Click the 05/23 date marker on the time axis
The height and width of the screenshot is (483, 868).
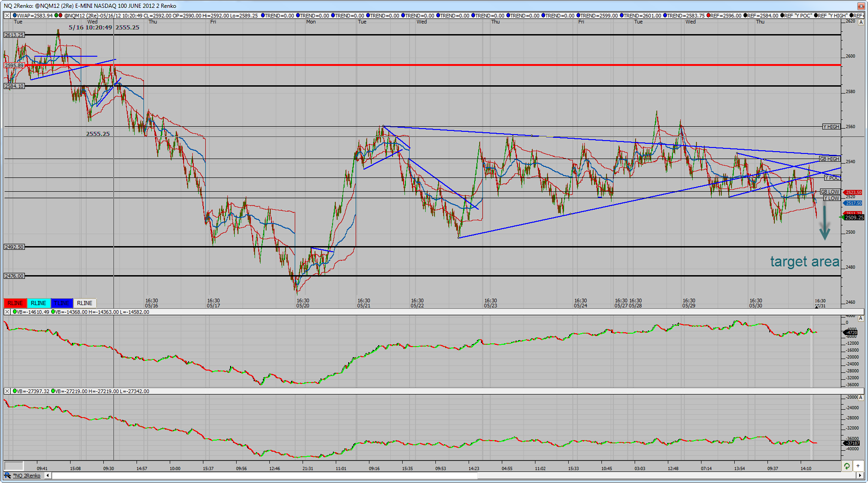491,306
